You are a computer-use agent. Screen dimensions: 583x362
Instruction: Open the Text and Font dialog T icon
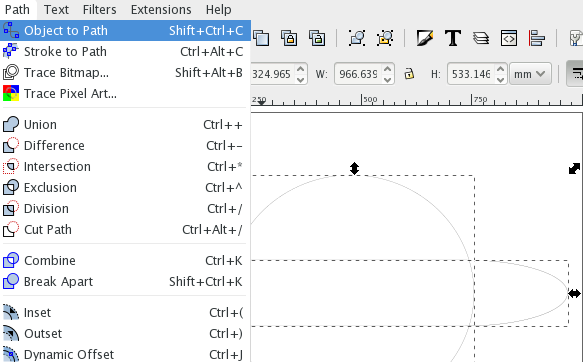tap(453, 38)
